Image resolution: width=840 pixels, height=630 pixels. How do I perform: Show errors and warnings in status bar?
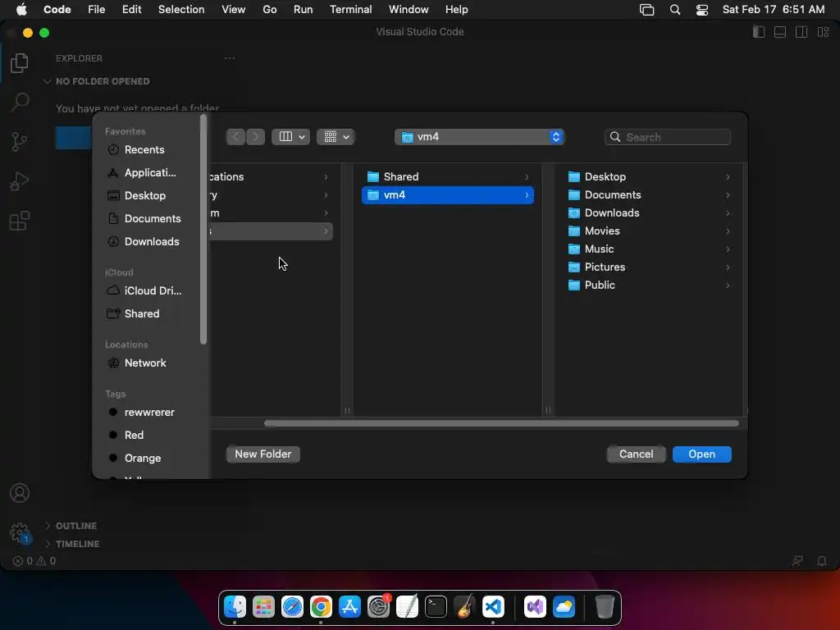click(x=34, y=561)
